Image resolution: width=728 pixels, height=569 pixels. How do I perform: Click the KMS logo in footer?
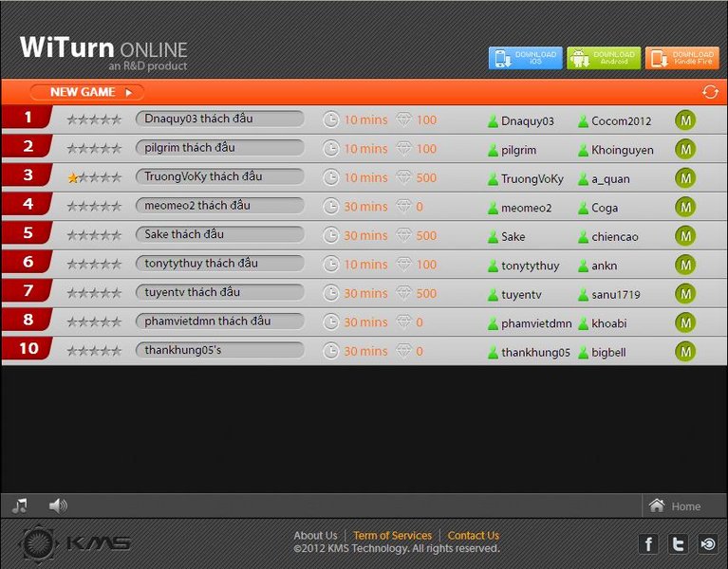tap(75, 543)
